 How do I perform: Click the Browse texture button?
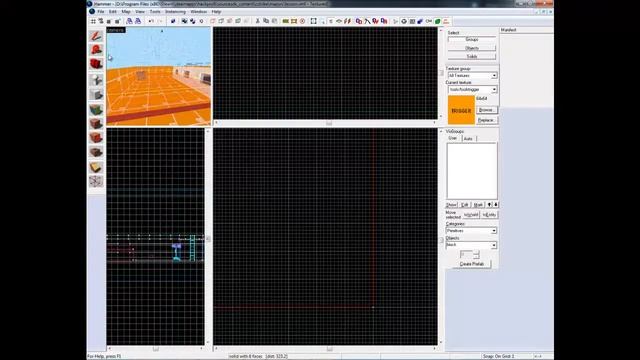point(486,110)
